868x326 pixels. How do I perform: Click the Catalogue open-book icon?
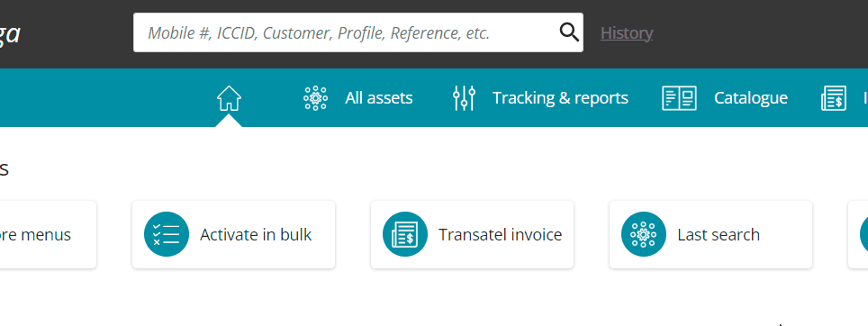coord(679,98)
